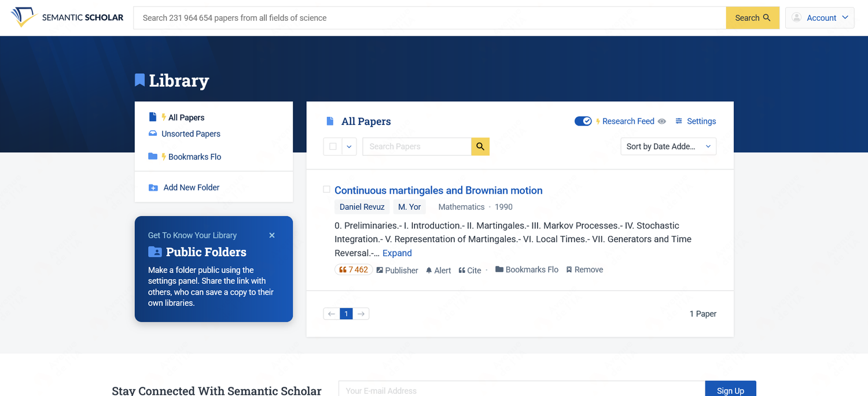Click the yellow magnifier in Search Papers

click(x=480, y=147)
